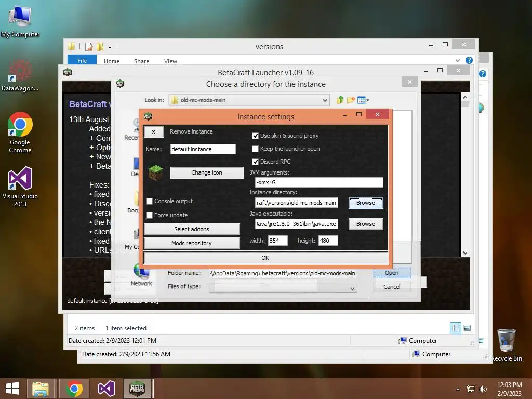Screen dimensions: 532x399
Task: Open Customize Quick Access Toolbar dropdown
Action: click(x=110, y=47)
